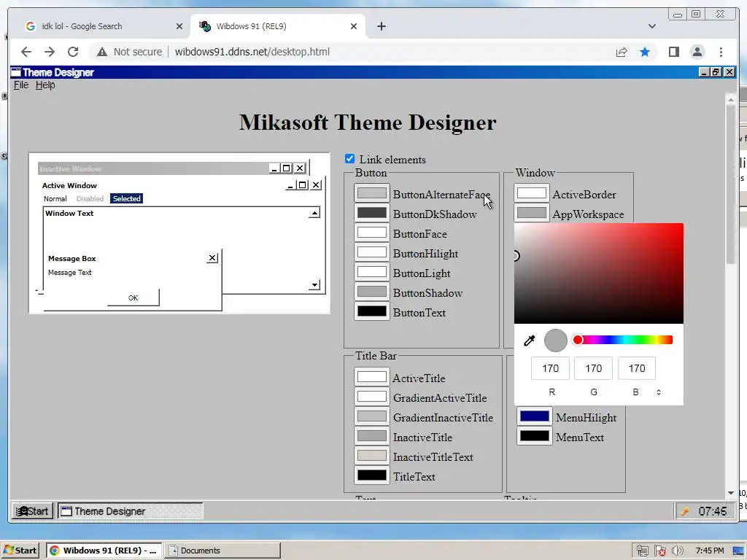This screenshot has height=560, width=747.
Task: Open the TitleText color swatch
Action: coord(371,475)
